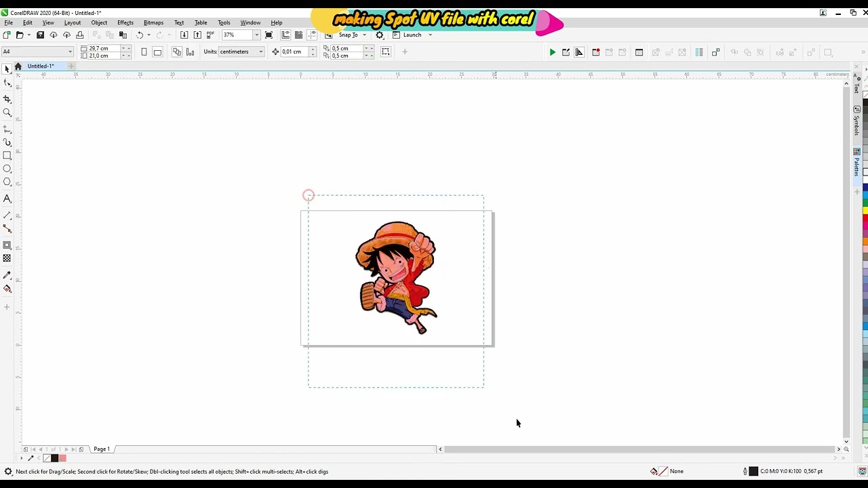The image size is (868, 488).
Task: Select the Interactive Fill tool
Action: [x=7, y=289]
